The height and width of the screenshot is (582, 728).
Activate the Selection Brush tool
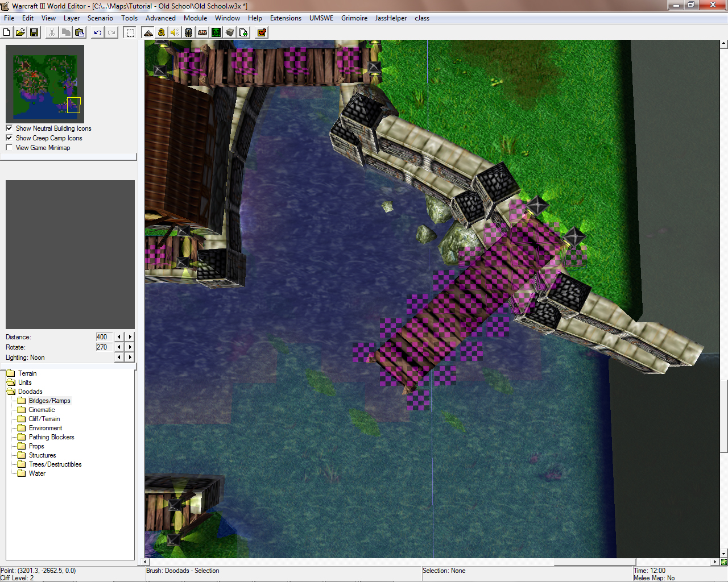(130, 32)
